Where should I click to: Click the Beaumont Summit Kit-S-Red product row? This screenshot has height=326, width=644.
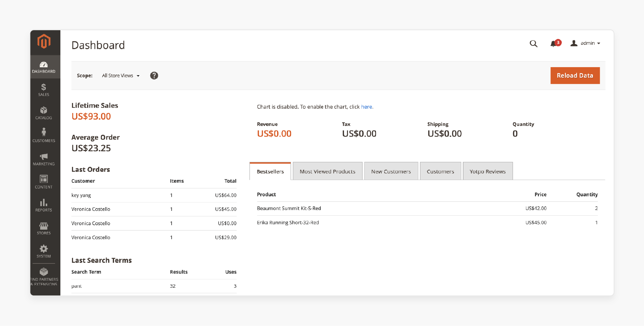click(x=427, y=208)
